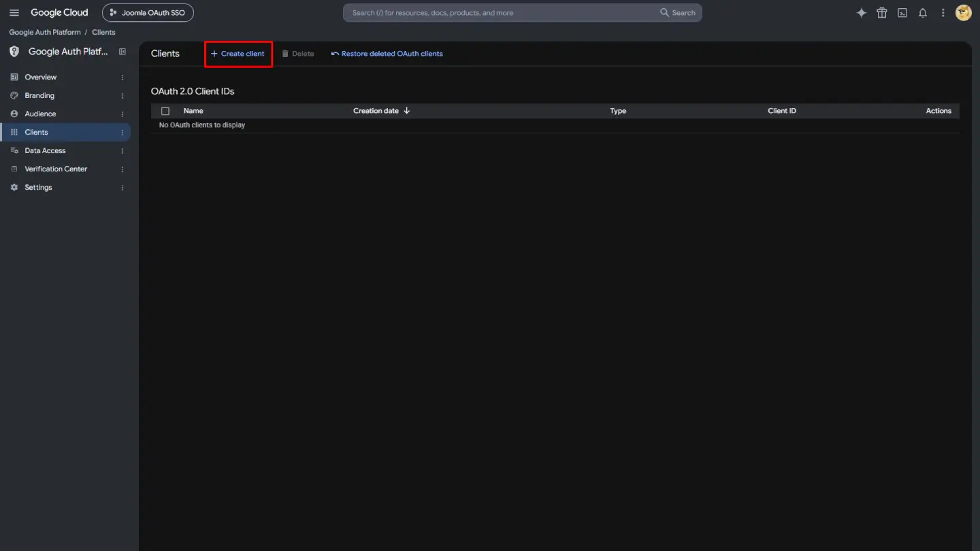
Task: Click the Clients breadcrumb text
Action: click(103, 32)
